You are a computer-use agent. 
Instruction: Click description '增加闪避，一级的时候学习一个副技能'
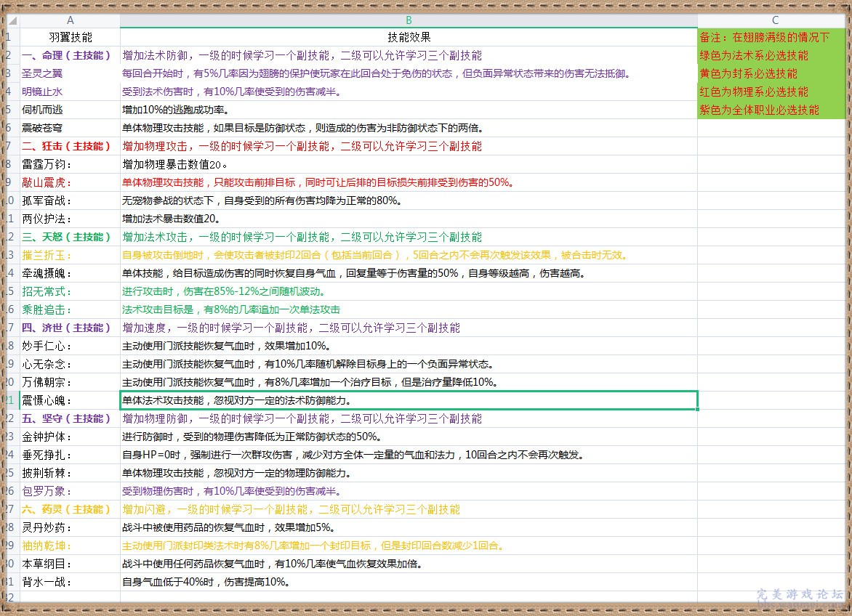409,510
